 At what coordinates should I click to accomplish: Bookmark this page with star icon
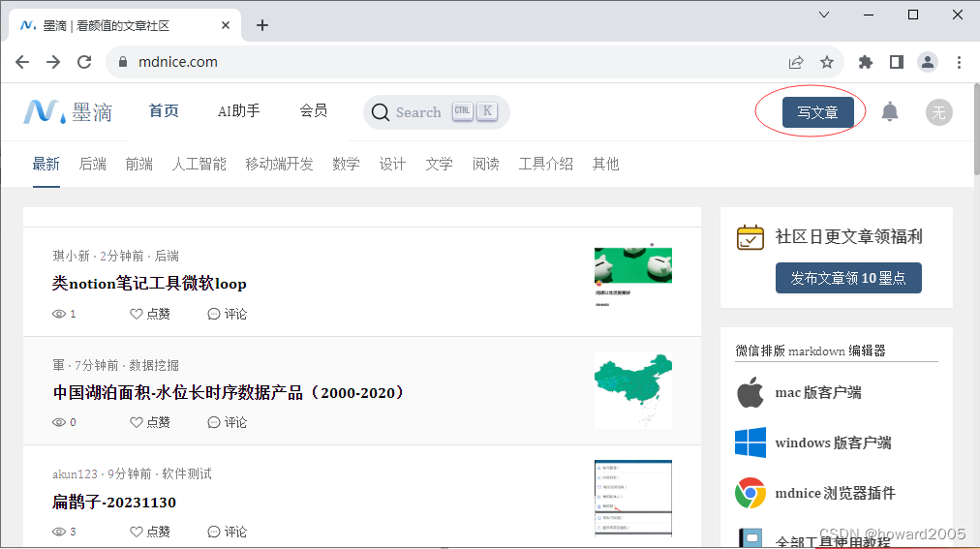(x=827, y=62)
